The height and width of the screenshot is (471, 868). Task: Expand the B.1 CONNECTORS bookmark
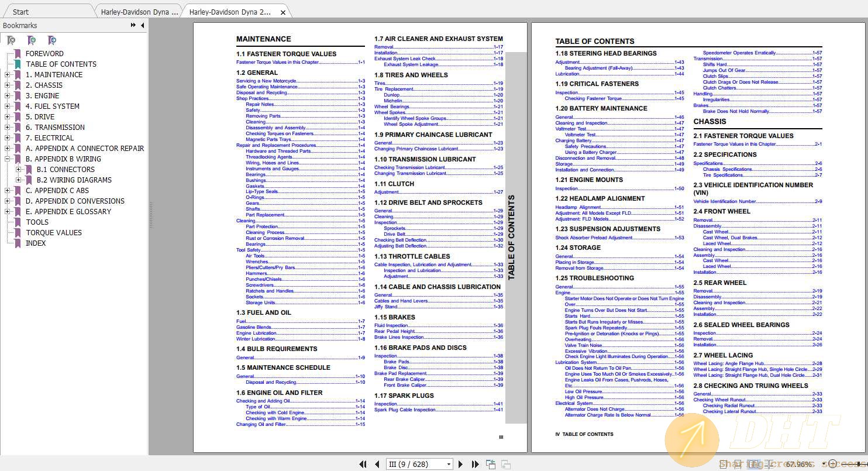coord(18,170)
